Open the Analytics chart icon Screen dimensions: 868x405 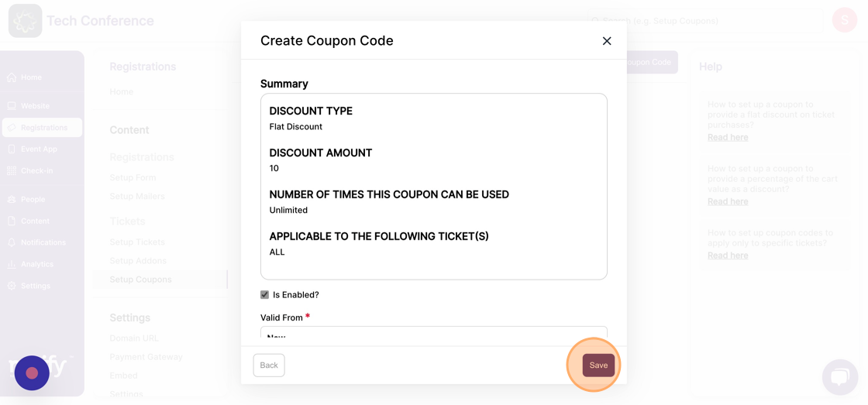[12, 264]
